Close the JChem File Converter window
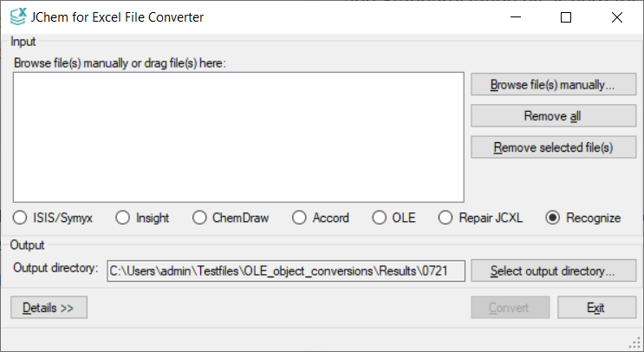 pos(617,17)
